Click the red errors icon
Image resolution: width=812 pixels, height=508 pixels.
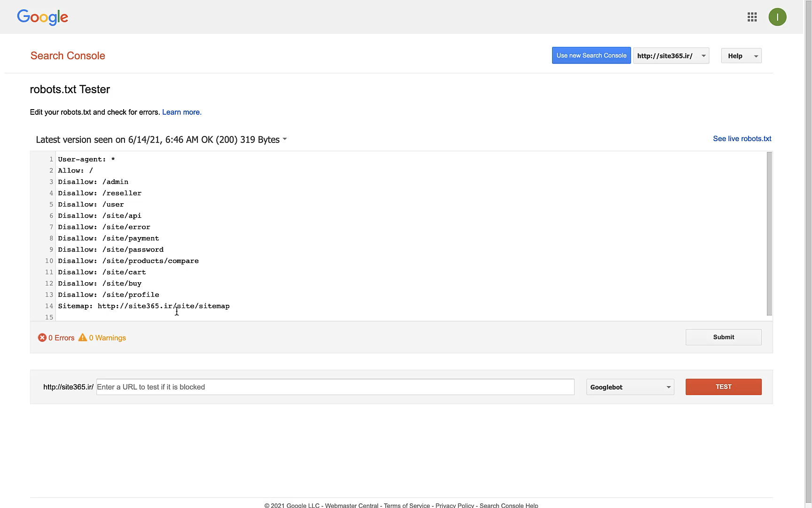(42, 338)
